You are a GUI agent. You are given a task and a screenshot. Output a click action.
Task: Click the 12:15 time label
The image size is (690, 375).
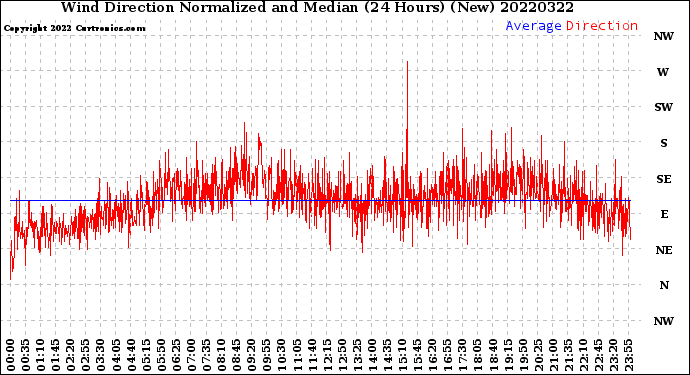click(327, 355)
